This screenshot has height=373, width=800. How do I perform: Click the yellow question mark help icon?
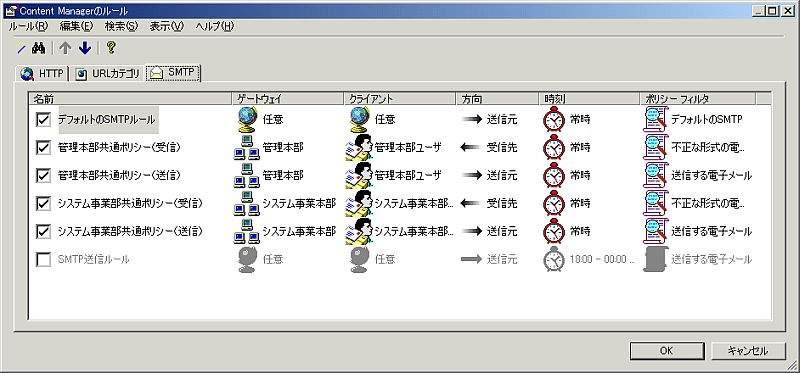(111, 48)
